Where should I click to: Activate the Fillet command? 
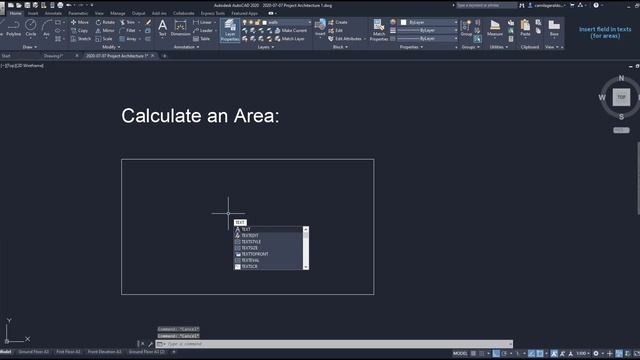128,31
